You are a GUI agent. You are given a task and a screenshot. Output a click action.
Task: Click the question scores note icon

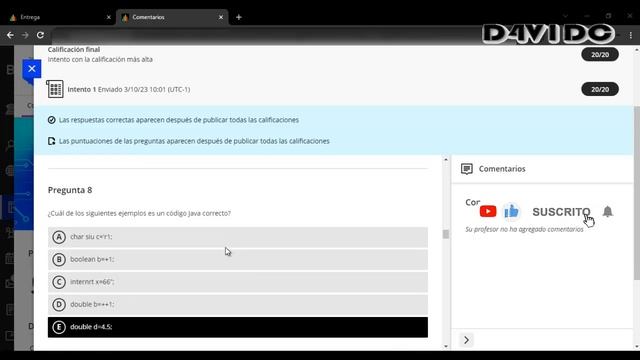51,141
